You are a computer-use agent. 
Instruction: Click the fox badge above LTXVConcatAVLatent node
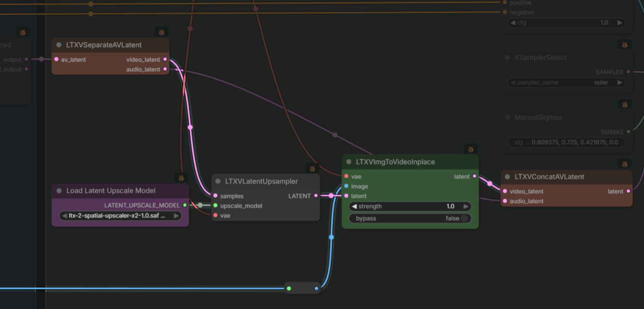click(624, 164)
